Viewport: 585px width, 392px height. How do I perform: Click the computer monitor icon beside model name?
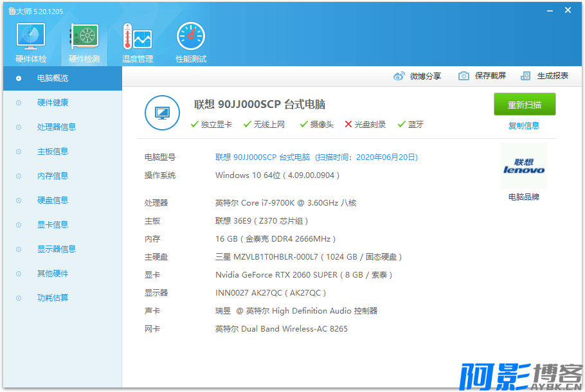(161, 112)
